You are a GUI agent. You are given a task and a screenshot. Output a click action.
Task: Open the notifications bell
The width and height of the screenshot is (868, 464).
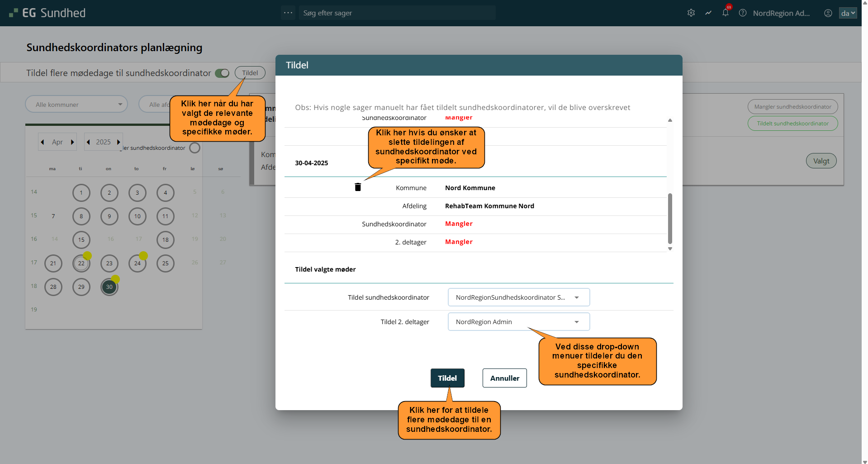point(725,13)
